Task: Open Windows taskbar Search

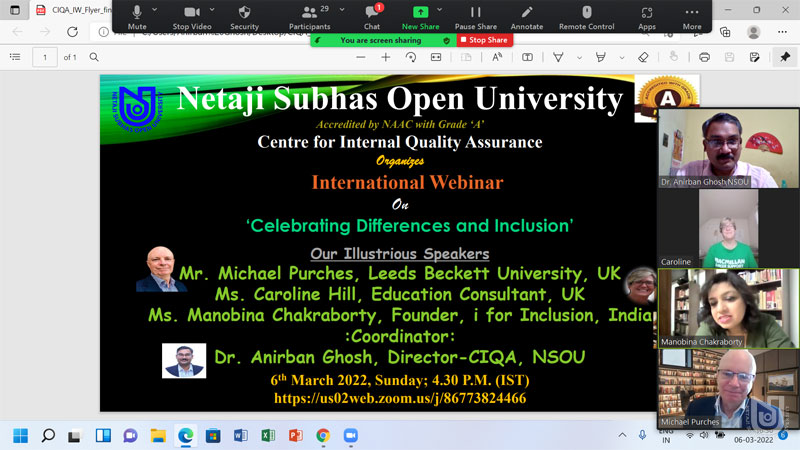Action: (x=48, y=436)
